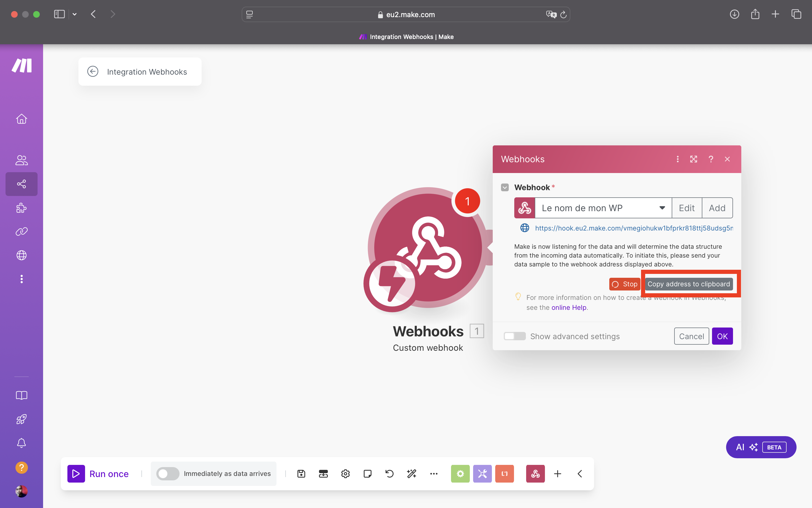The image size is (812, 508).
Task: Open the Home icon in the sidebar
Action: coord(22,119)
